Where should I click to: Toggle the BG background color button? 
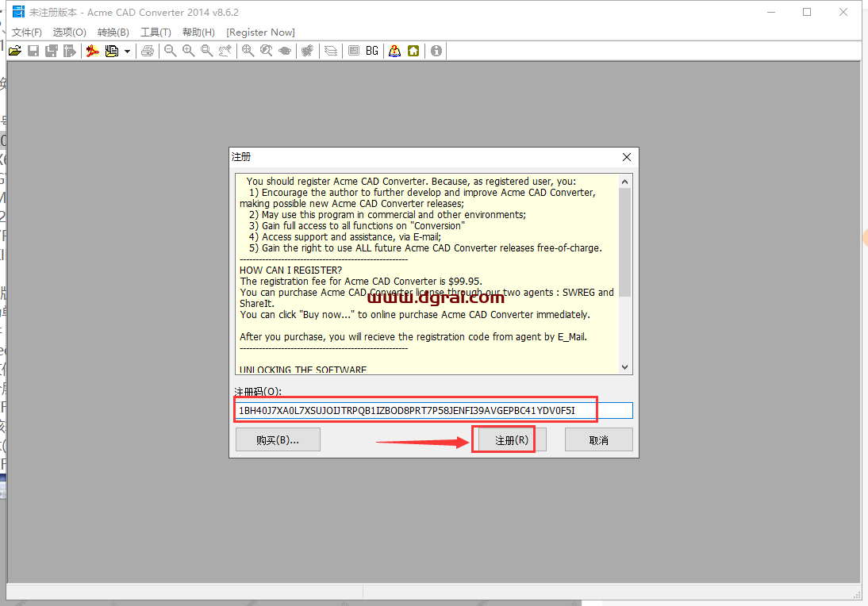coord(372,51)
